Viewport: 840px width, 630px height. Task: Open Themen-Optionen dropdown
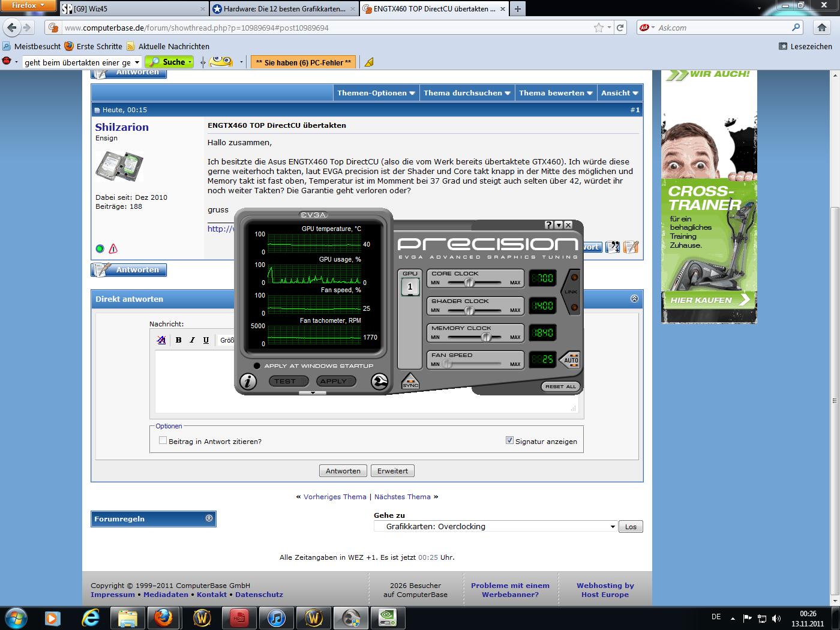pos(376,93)
